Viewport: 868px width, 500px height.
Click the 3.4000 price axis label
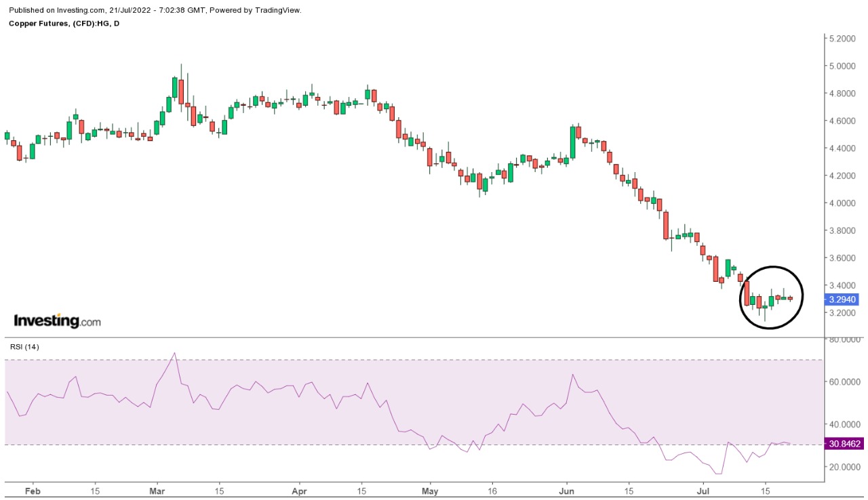(x=843, y=285)
